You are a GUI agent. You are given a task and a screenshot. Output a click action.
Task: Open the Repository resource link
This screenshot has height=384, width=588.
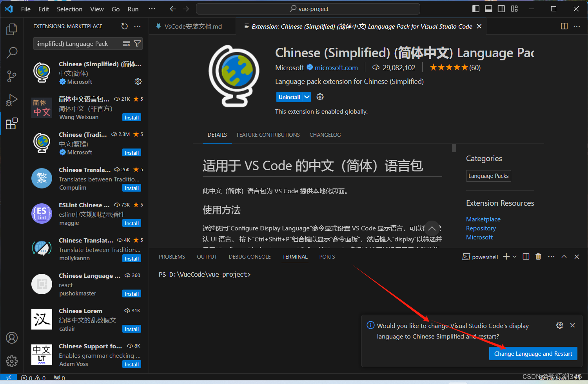[x=481, y=228]
